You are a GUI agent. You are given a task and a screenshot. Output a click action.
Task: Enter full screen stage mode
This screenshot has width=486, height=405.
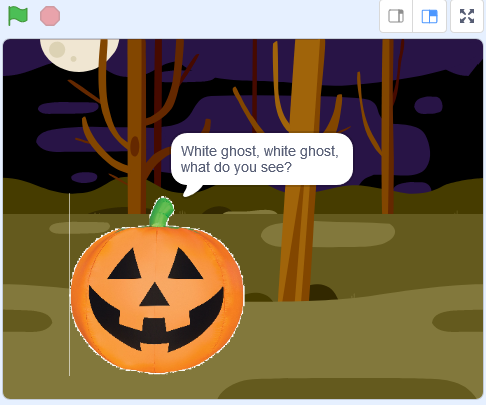click(467, 16)
